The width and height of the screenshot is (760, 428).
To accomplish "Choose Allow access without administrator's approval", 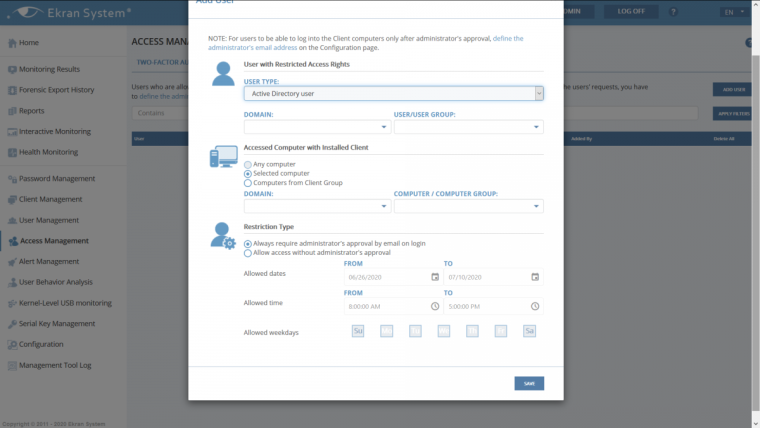I will pos(247,253).
